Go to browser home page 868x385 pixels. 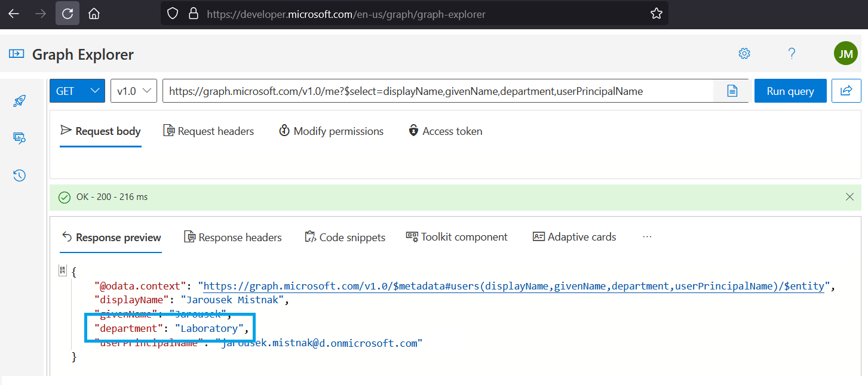pyautogui.click(x=94, y=13)
